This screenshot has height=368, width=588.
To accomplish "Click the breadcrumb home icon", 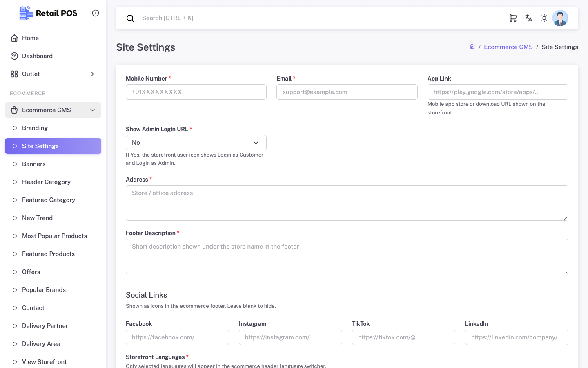I will tap(472, 47).
